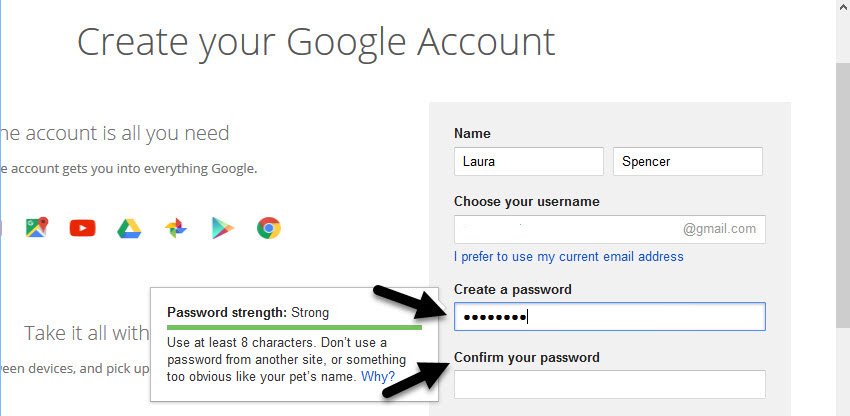Viewport: 850px width, 416px height.
Task: Click into the username input field
Action: click(566, 229)
